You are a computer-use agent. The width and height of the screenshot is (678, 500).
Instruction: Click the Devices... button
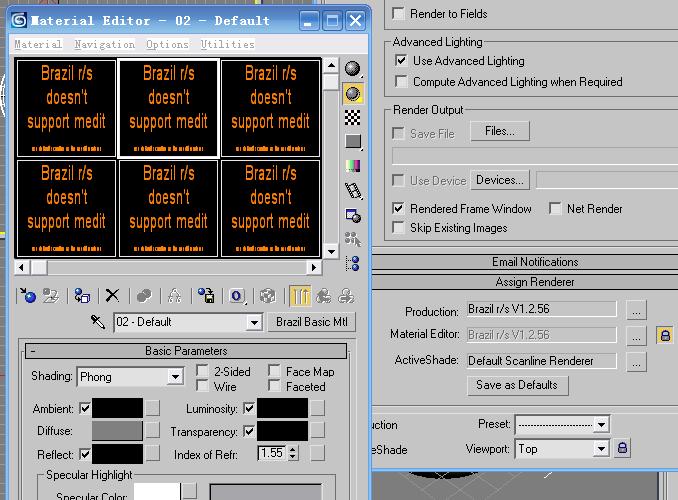500,180
